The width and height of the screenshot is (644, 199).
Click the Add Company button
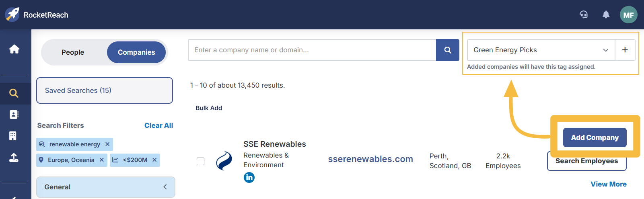[595, 137]
